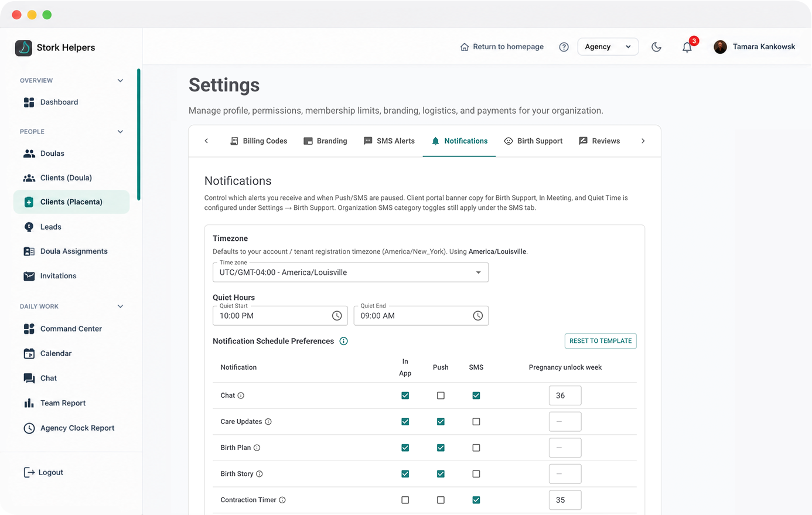
Task: Click info icon next to Birth Plan
Action: (257, 448)
